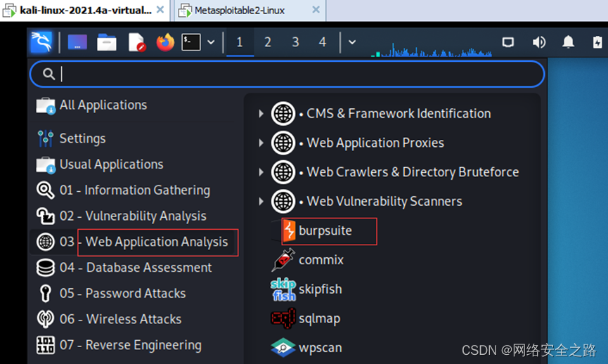Switch to workspace 3
The height and width of the screenshot is (364, 608).
point(295,42)
